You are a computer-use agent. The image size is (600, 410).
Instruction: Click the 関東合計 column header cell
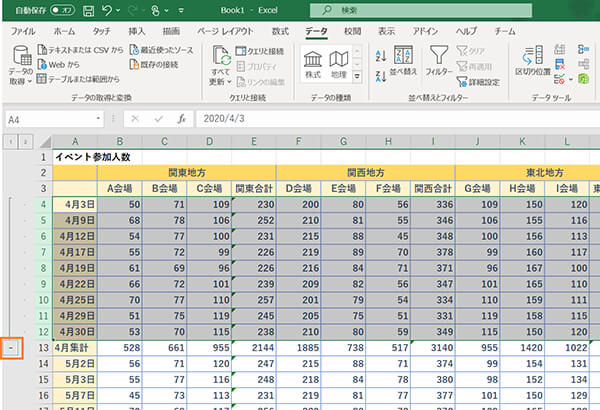[254, 188]
